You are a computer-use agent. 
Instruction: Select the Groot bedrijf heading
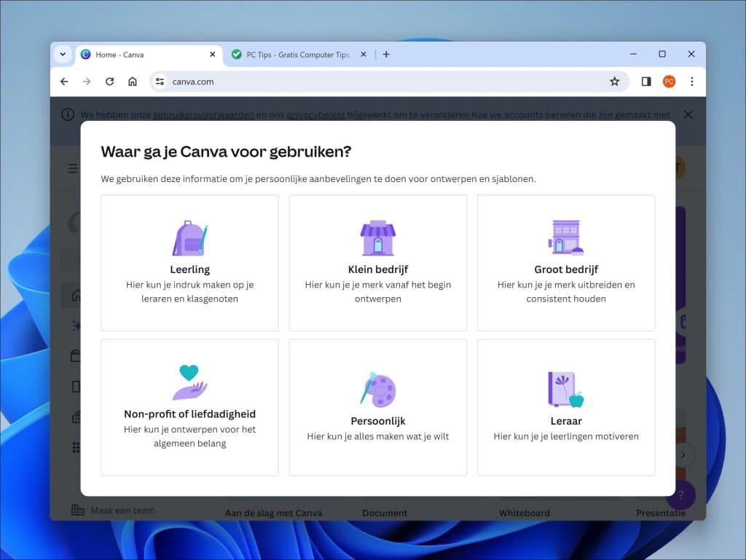[x=566, y=269]
